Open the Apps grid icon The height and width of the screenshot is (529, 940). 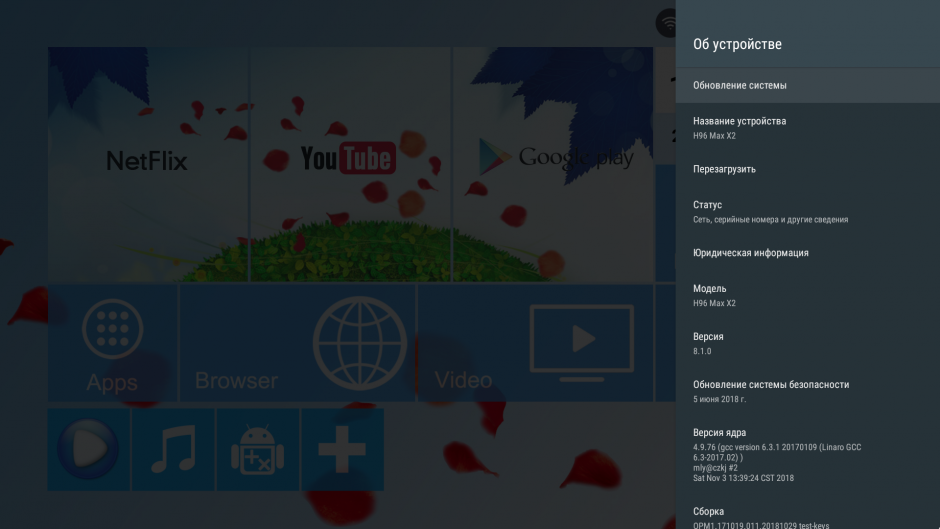tap(113, 329)
